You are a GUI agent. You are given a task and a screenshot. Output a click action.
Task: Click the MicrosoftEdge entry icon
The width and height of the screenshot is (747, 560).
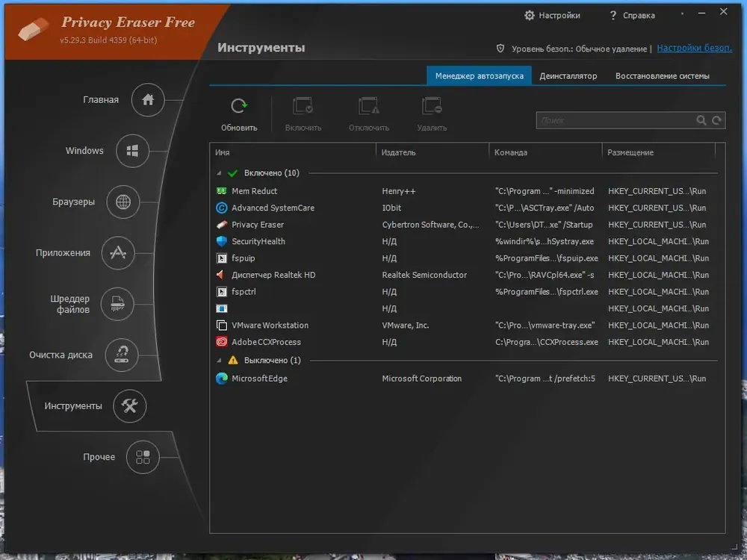[x=222, y=379]
